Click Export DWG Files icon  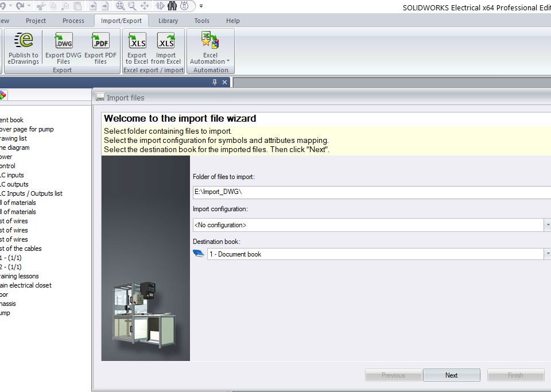coord(63,48)
